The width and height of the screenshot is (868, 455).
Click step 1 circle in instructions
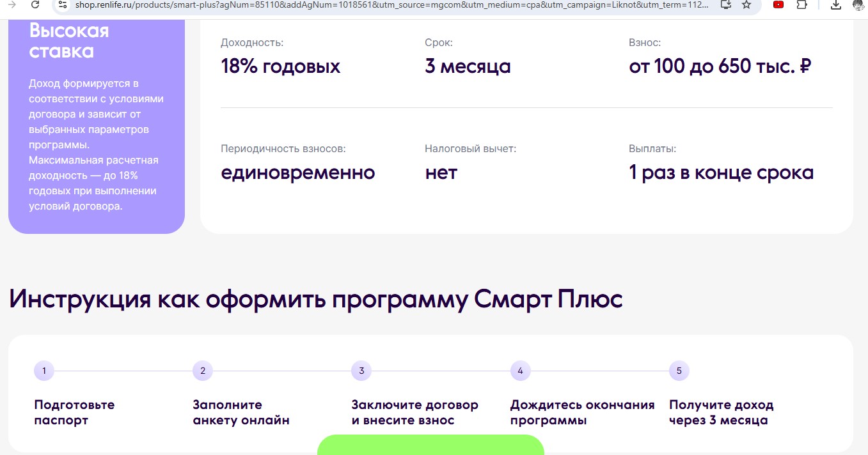(44, 371)
